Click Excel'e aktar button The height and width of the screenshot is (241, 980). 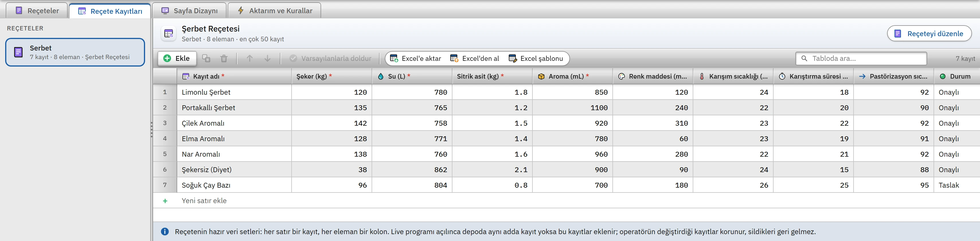pos(415,58)
